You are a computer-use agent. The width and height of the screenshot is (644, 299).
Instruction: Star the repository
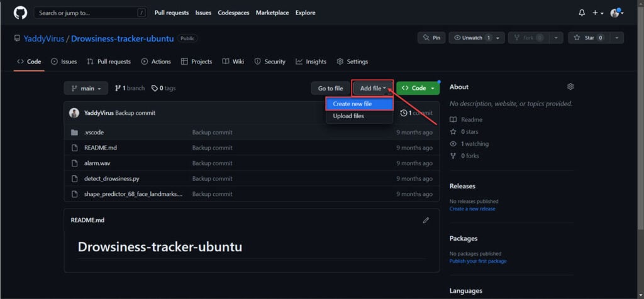click(x=589, y=38)
